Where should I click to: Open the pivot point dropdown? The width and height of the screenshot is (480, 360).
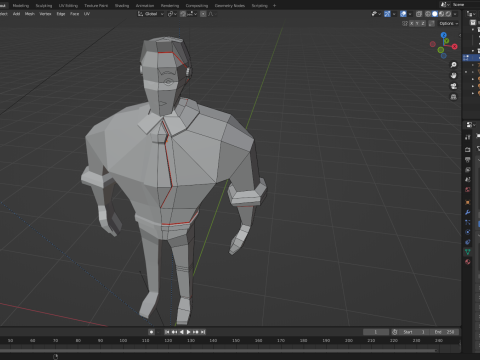click(x=172, y=14)
